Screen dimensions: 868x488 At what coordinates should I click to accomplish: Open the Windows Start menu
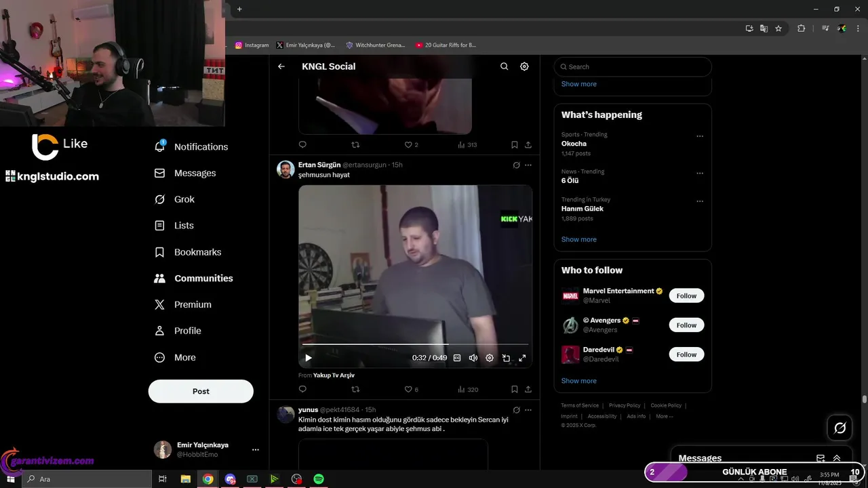tap(10, 479)
